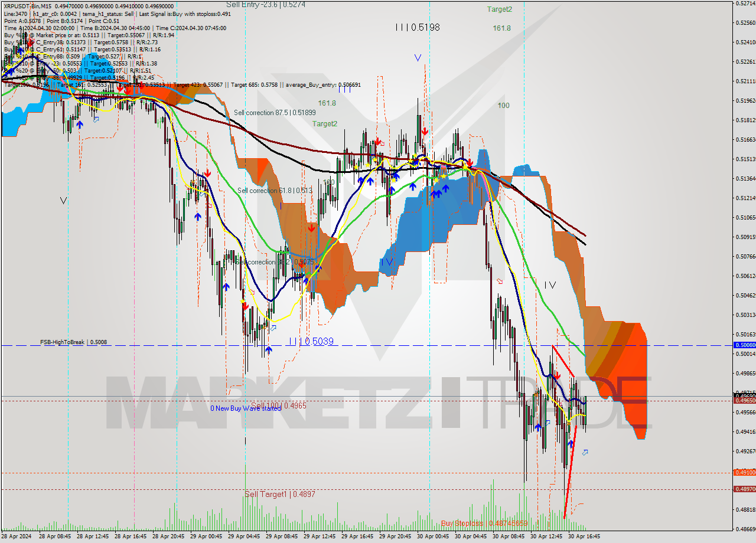Select 'Sell correction 61.8 | 0.513' label
The height and width of the screenshot is (543, 756).
[275, 191]
